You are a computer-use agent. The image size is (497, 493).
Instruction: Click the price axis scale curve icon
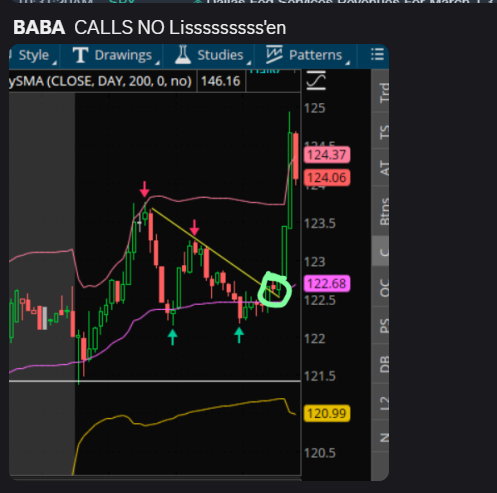click(x=316, y=80)
